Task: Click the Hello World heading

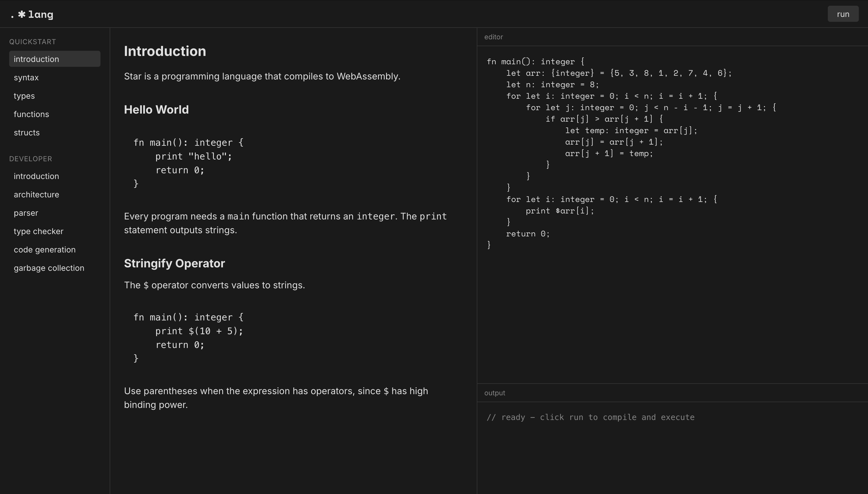Action: (x=156, y=110)
